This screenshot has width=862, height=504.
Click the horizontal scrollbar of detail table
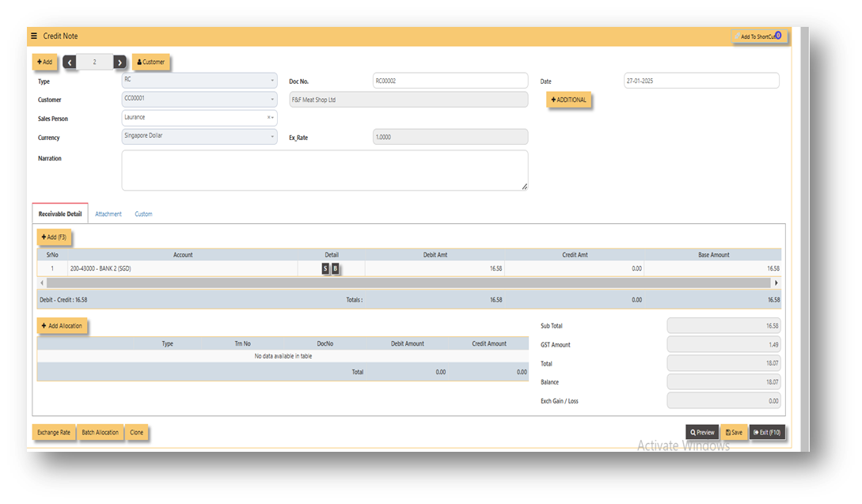[408, 282]
